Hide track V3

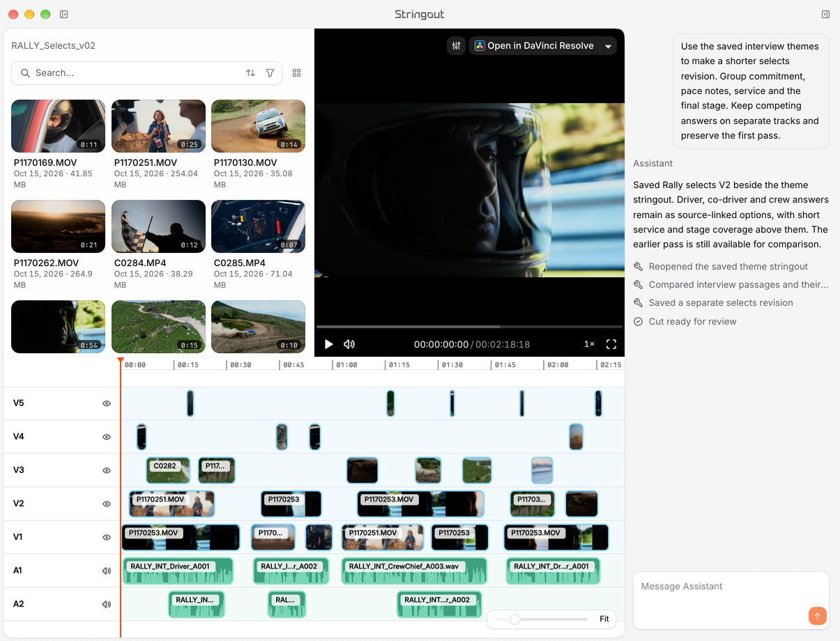click(x=107, y=470)
